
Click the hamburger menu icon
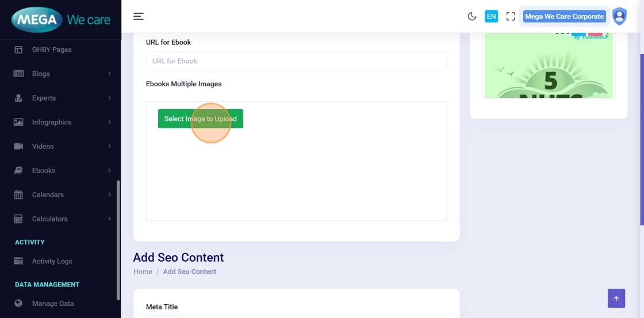pos(139,16)
